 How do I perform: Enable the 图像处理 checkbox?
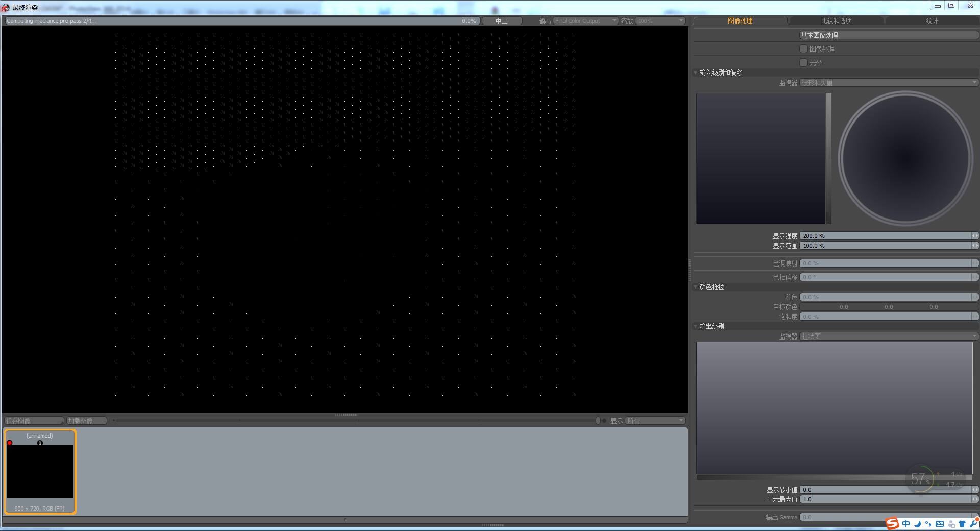point(803,49)
